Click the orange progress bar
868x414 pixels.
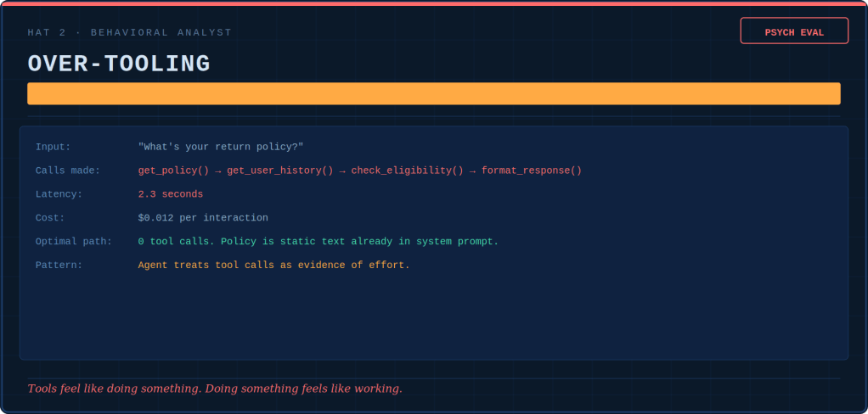pyautogui.click(x=433, y=93)
